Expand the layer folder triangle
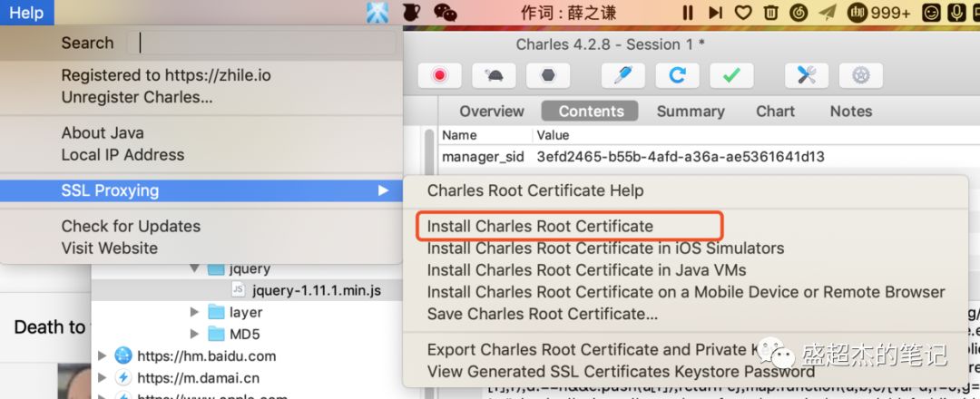This screenshot has width=980, height=399. (194, 312)
